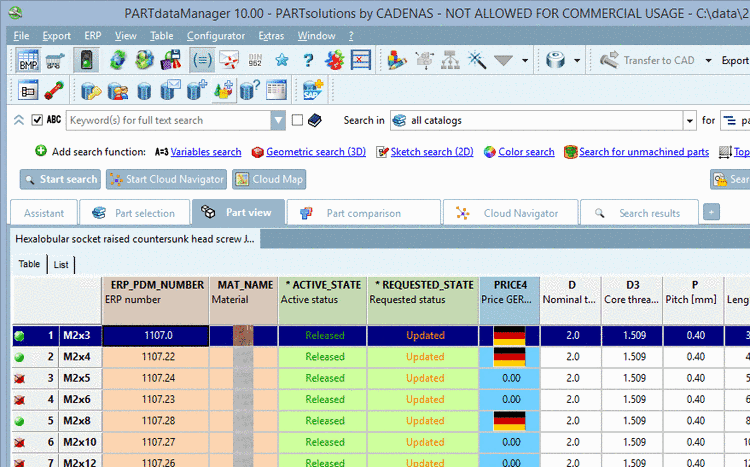Click the blue question mark help icon
The image size is (750, 467).
(x=309, y=60)
